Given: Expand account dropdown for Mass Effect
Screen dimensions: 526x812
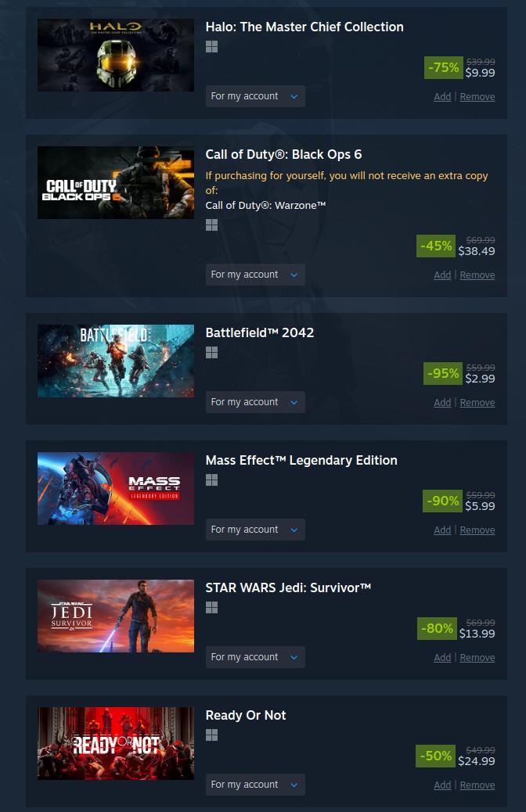Looking at the screenshot, I should point(255,530).
